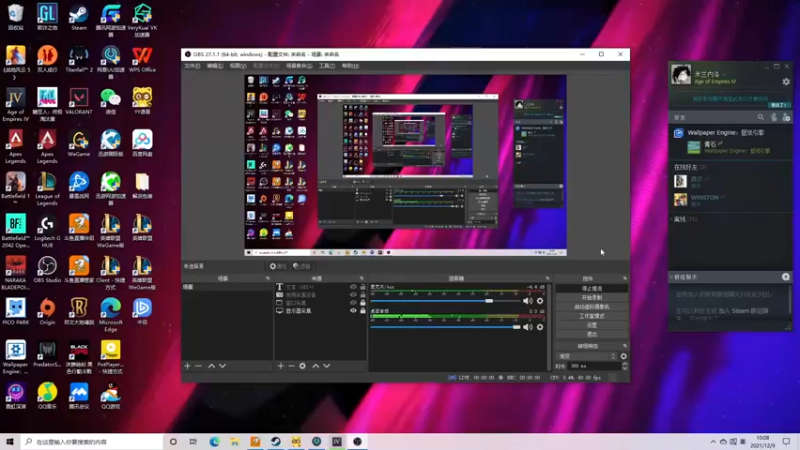This screenshot has width=800, height=450.
Task: Open Mic/Aux audio settings gear
Action: coord(540,301)
